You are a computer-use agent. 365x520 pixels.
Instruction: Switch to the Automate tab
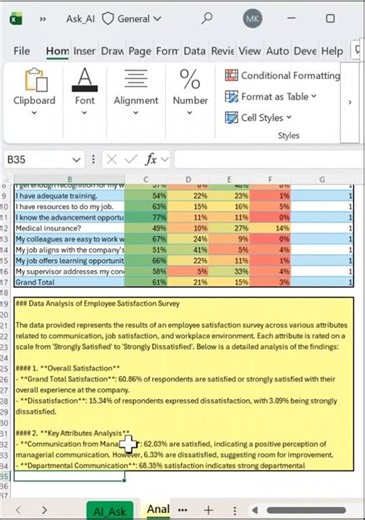click(x=277, y=51)
